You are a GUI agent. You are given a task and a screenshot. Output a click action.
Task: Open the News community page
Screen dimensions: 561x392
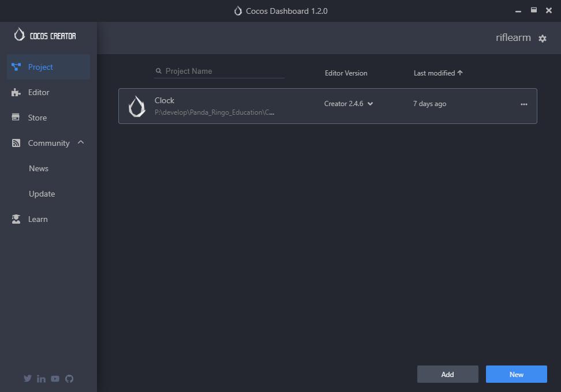pyautogui.click(x=39, y=168)
